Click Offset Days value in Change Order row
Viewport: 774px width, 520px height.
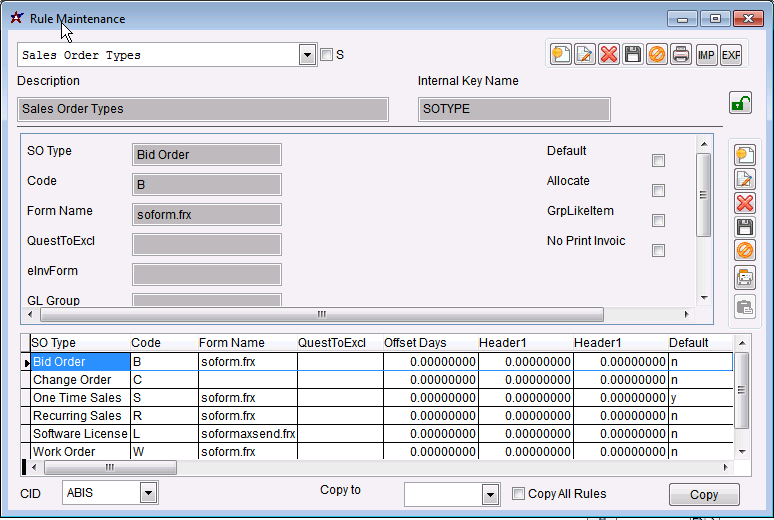(x=430, y=380)
